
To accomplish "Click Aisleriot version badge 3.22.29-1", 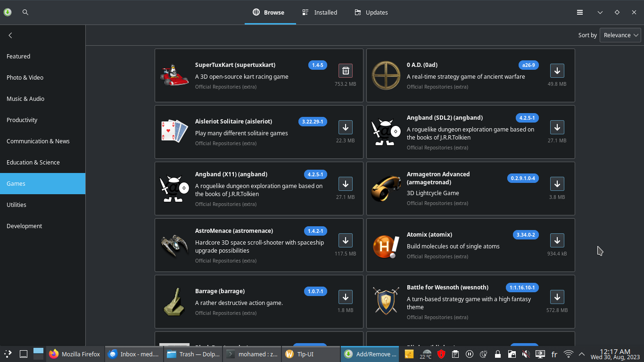I will [313, 122].
